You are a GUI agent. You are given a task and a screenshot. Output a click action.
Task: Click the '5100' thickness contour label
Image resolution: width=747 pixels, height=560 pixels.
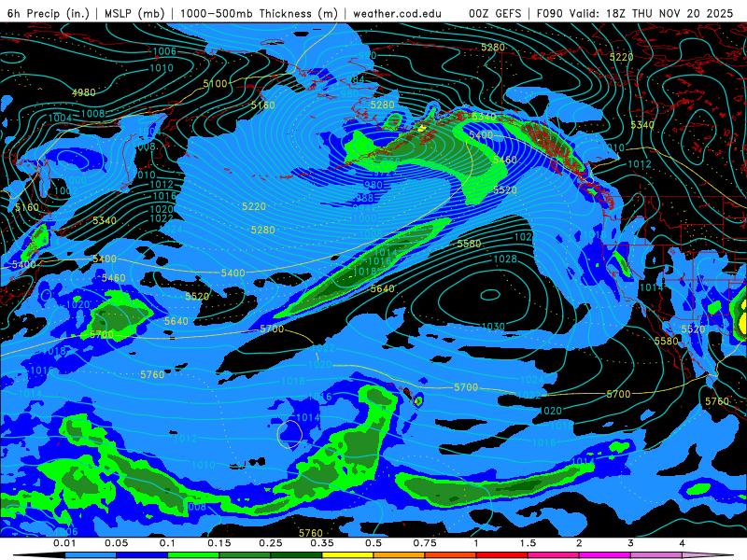(216, 84)
